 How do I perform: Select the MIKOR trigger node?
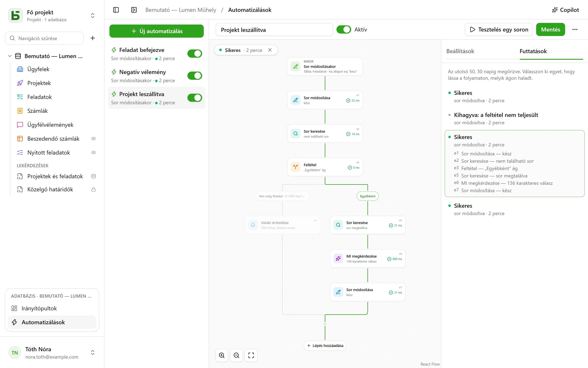(x=325, y=66)
